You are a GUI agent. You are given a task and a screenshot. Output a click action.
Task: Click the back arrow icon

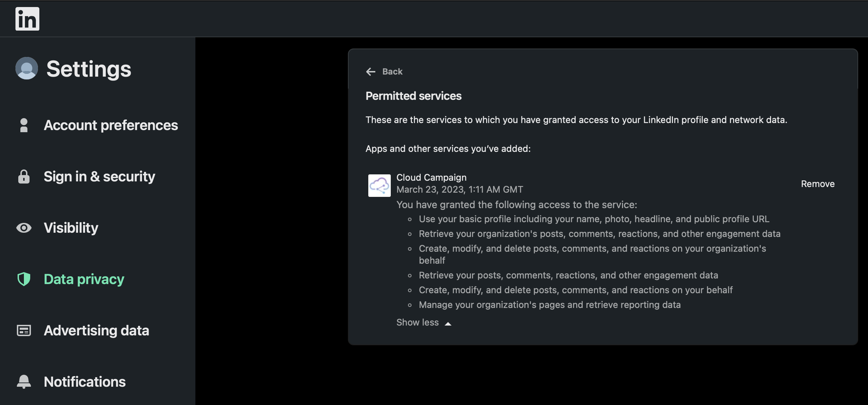371,72
